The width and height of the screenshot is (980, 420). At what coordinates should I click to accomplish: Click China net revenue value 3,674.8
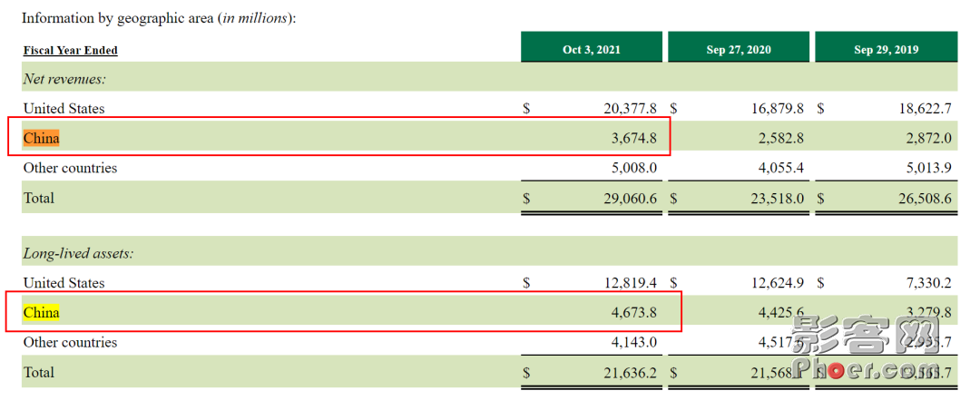pyautogui.click(x=633, y=138)
